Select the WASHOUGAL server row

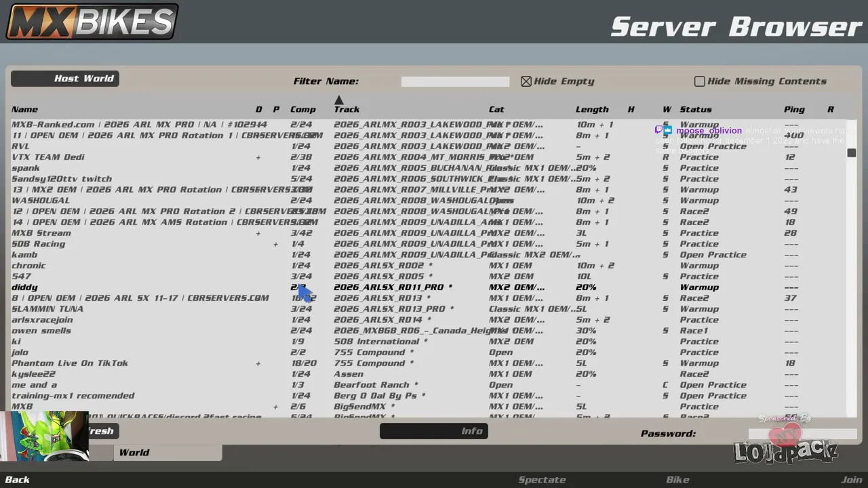point(429,201)
